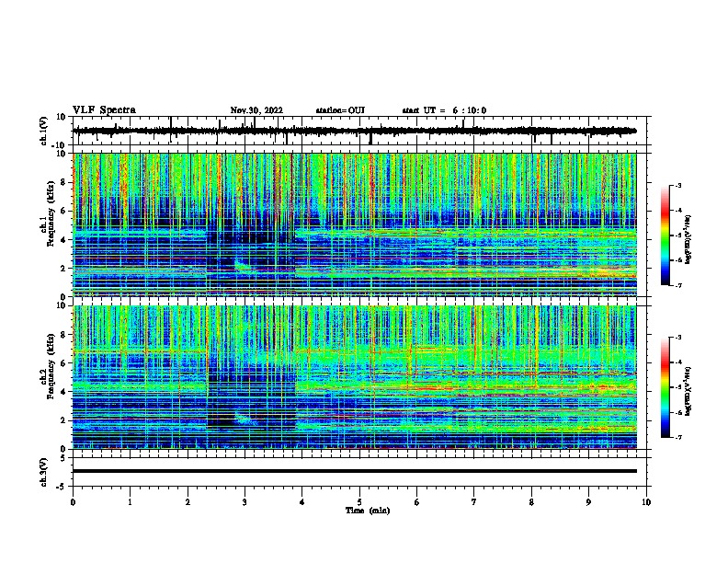Viewport: 728px width, 563px height.
Task: Click the "-5" tick on ch.1 colorbar
Action: (x=678, y=236)
